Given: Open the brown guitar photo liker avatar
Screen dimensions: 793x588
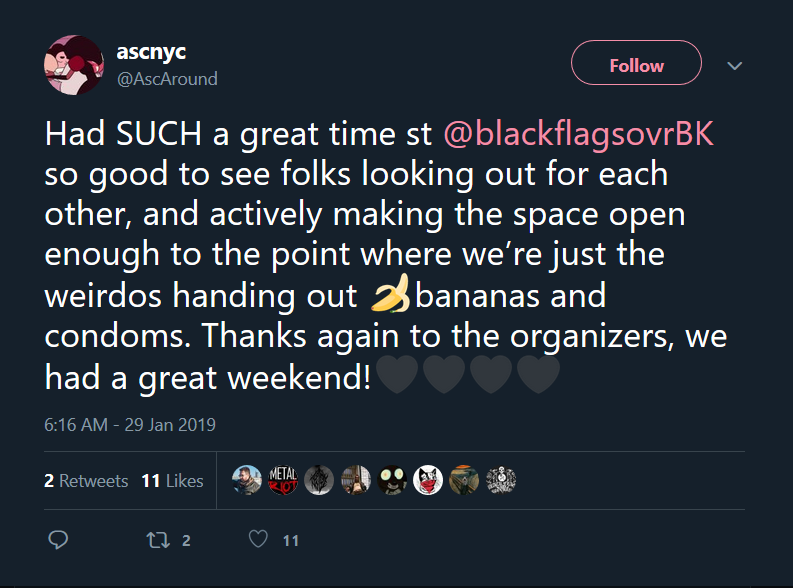Looking at the screenshot, I should [355, 481].
